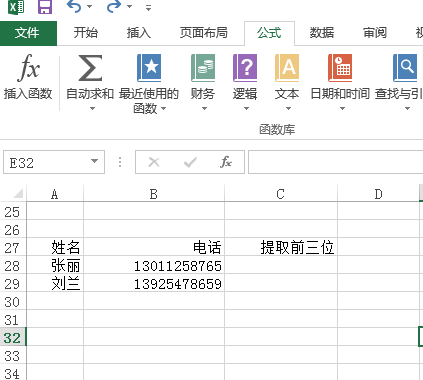Click the formula bar cancel X

[x=154, y=162]
